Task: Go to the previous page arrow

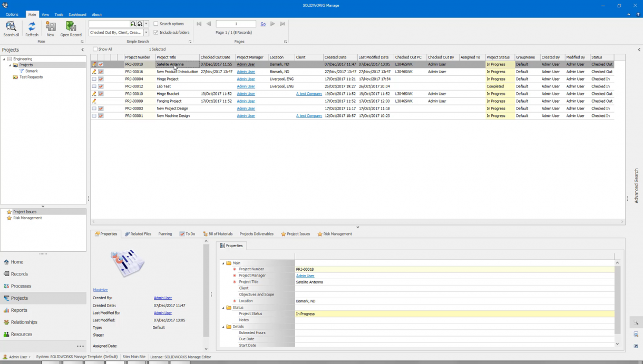Action: 209,24
